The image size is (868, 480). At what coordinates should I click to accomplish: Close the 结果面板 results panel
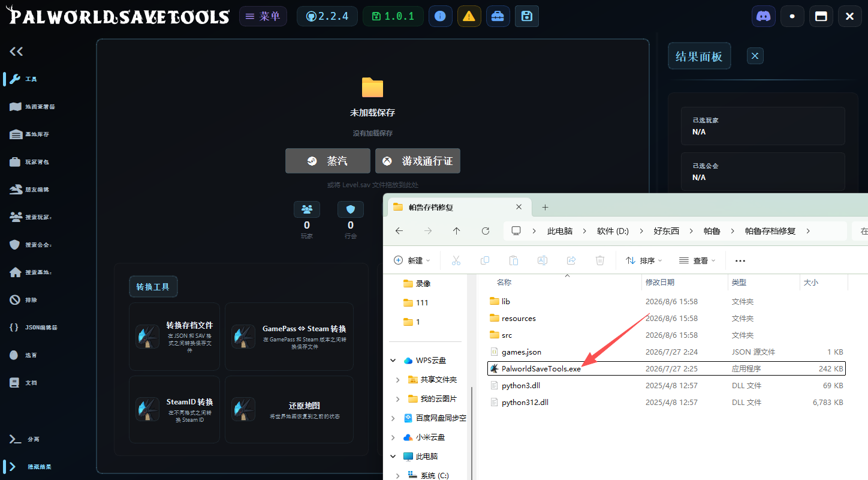pos(755,56)
